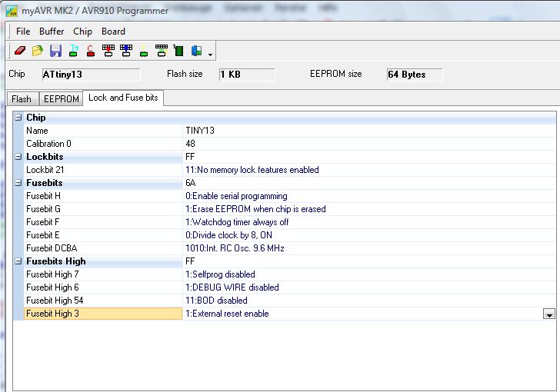
Task: Select the Lock and Fuse bits tab
Action: pos(123,98)
